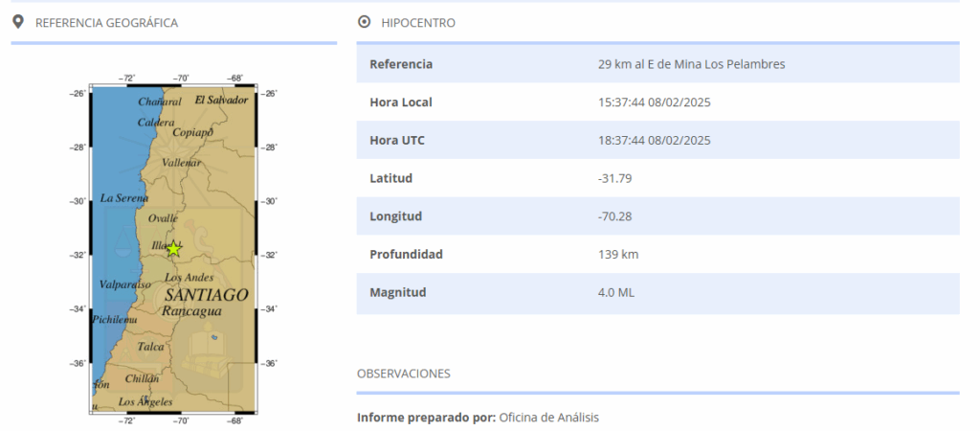The height and width of the screenshot is (431, 980).
Task: Select the Hipocentro section heading
Action: pyautogui.click(x=418, y=23)
